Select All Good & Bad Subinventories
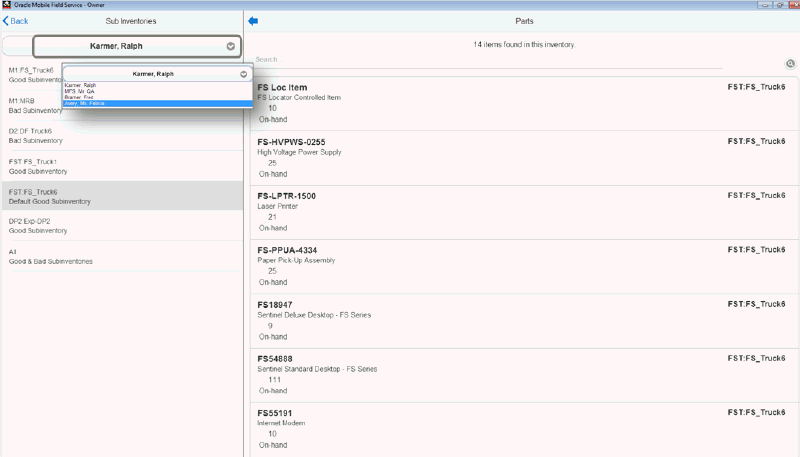 [122, 256]
